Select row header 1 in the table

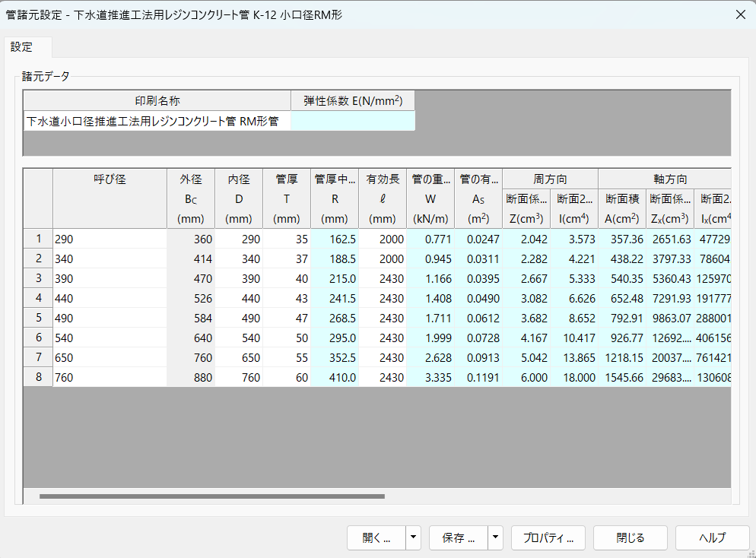point(38,239)
